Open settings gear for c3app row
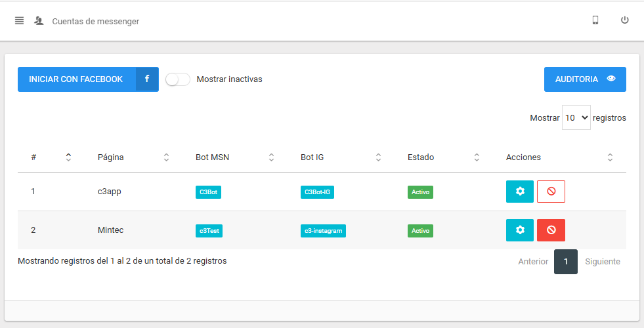644x328 pixels. [520, 192]
